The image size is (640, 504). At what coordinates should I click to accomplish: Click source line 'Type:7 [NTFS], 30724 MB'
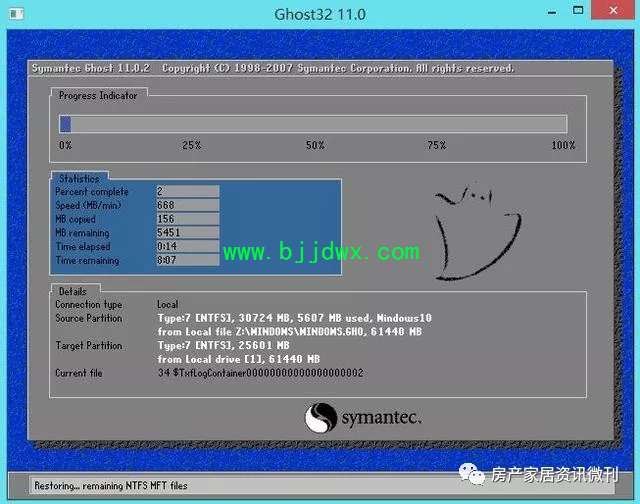coord(294,318)
